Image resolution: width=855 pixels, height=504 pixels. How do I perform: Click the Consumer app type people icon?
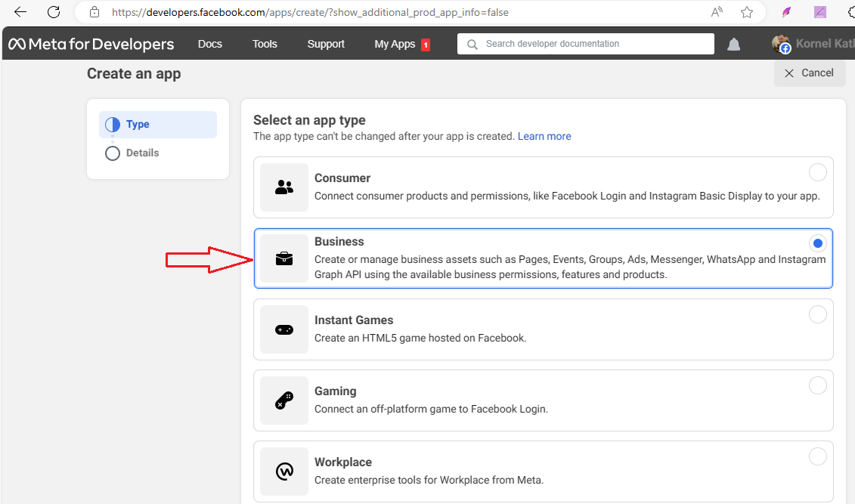pos(284,187)
